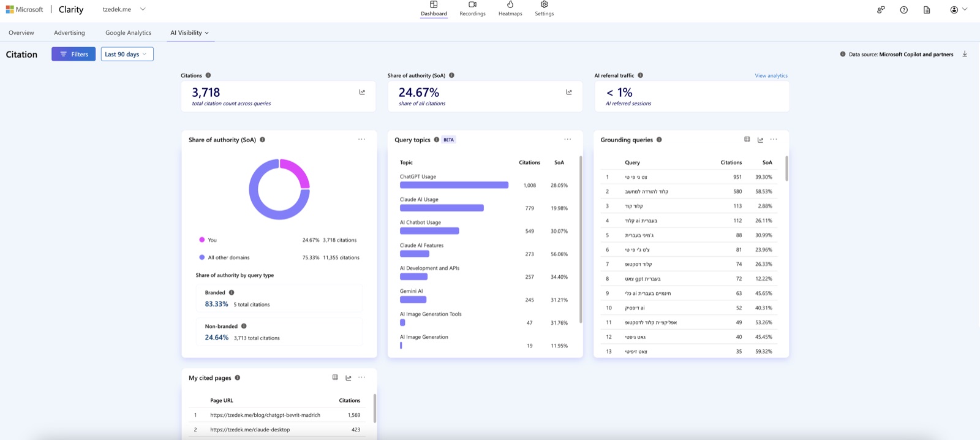
Task: Open the Last 90 days date dropdown
Action: point(127,54)
